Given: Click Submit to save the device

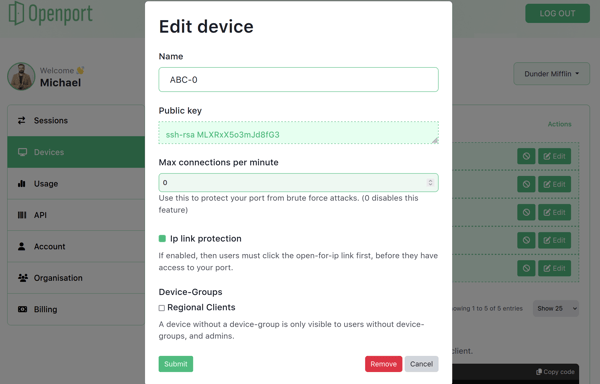Looking at the screenshot, I should [x=176, y=364].
